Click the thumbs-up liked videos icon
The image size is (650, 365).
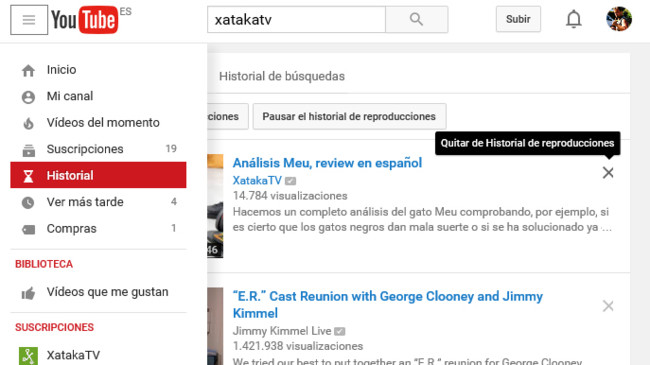coord(28,293)
